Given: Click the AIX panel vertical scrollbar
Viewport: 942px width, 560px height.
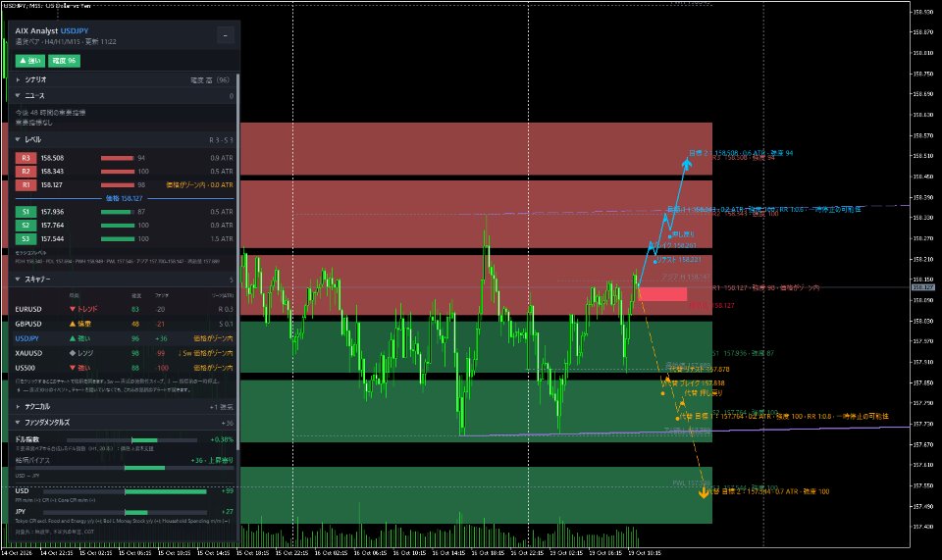Looking at the screenshot, I should pos(238,261).
